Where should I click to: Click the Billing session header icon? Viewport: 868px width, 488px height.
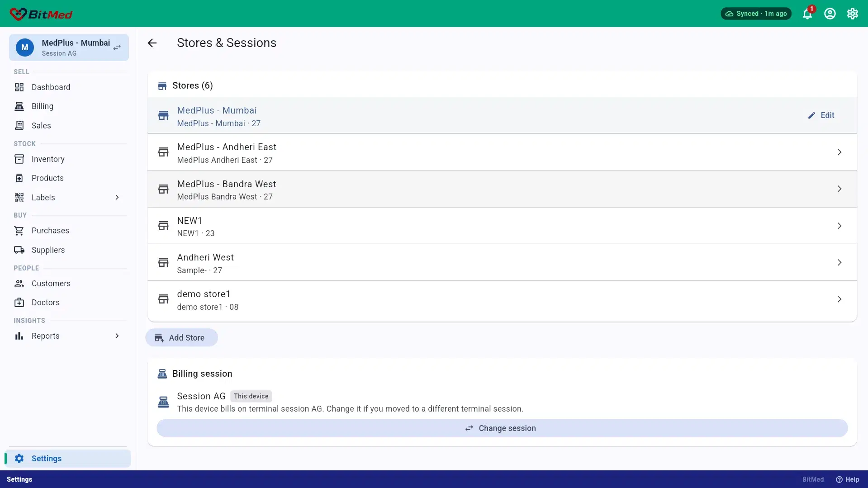[162, 374]
